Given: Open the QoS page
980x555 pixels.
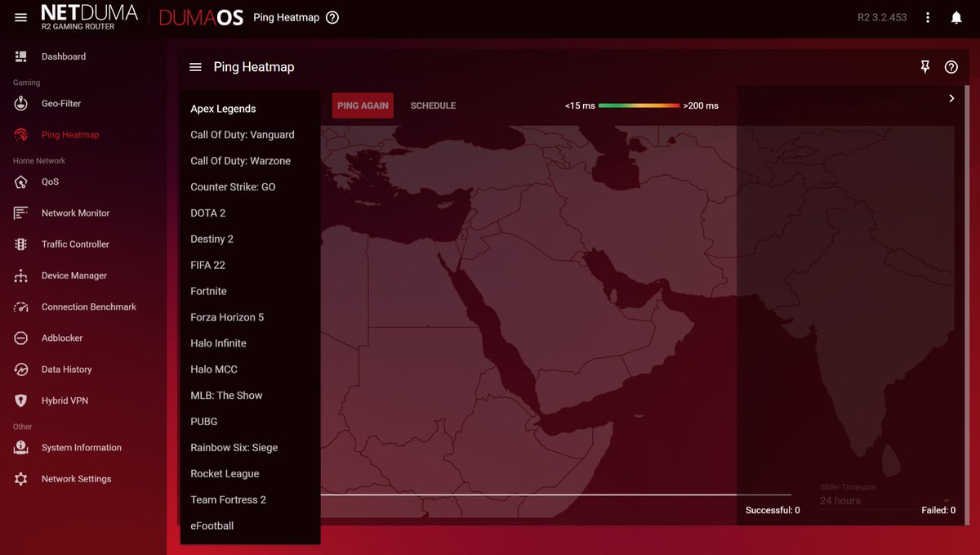Looking at the screenshot, I should tap(50, 182).
